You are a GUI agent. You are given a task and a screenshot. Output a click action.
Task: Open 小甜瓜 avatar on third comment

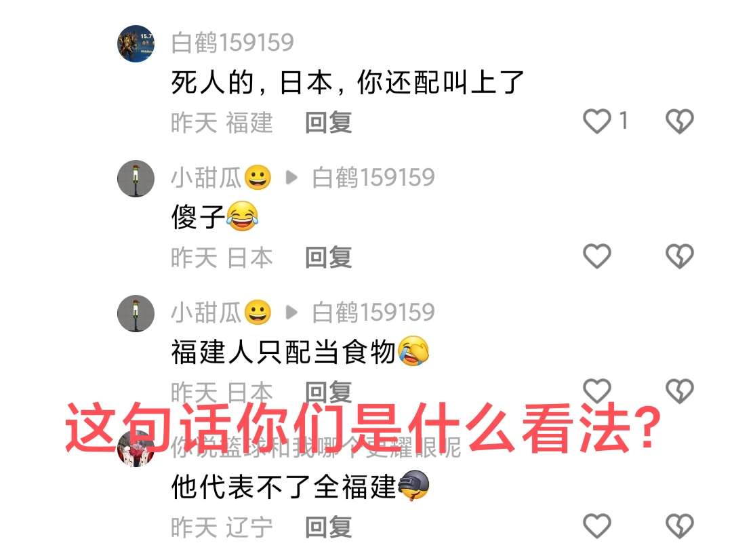coord(136,313)
